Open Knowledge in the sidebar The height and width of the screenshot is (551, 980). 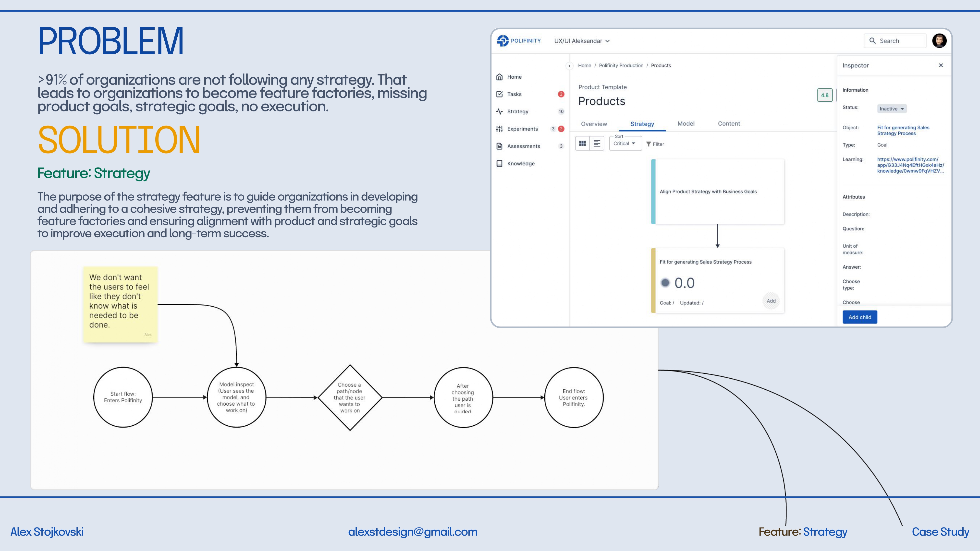click(x=520, y=164)
